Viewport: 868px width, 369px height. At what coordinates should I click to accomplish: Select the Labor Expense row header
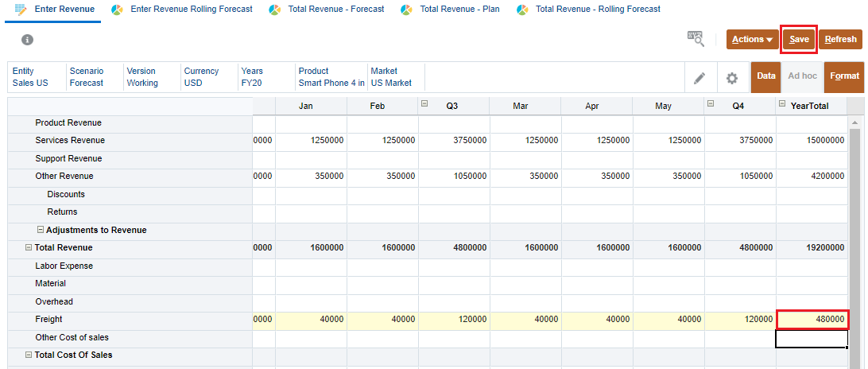point(130,266)
